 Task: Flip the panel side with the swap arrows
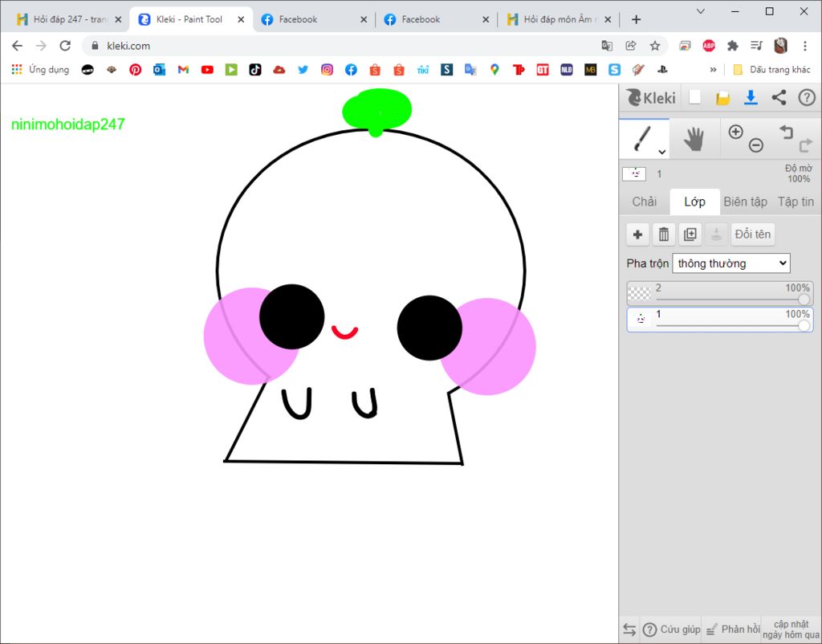tap(629, 630)
